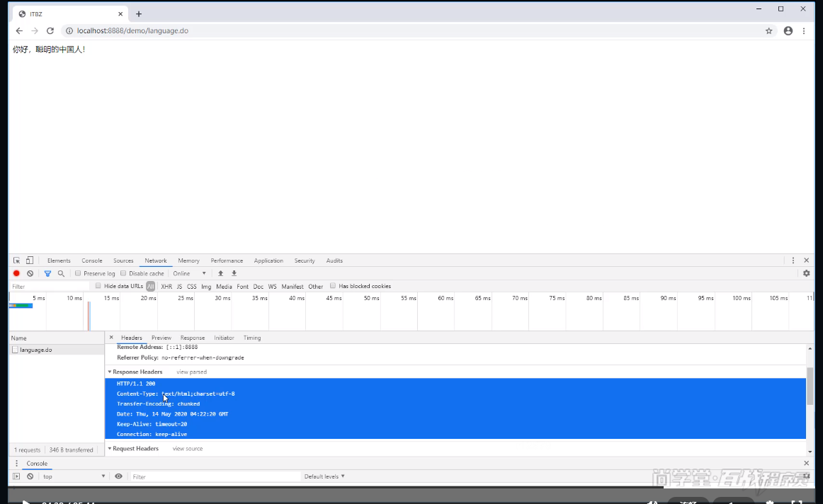Filter requests by Img

pos(206,287)
